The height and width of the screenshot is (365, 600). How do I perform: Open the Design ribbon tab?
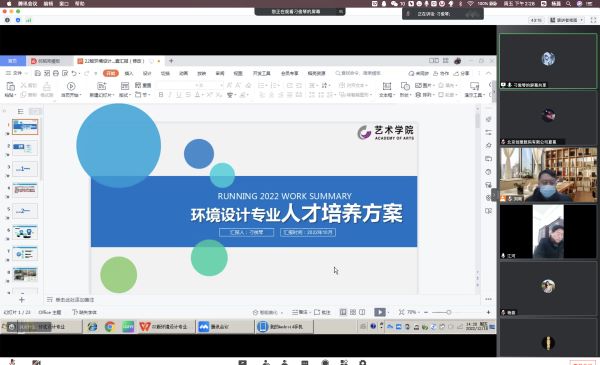tap(147, 73)
